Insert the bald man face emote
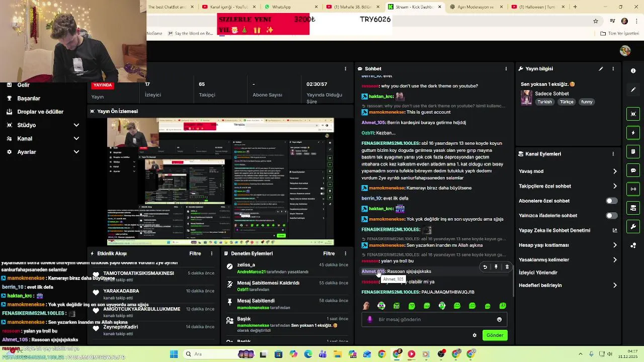Image resolution: width=644 pixels, height=362 pixels. click(366, 306)
